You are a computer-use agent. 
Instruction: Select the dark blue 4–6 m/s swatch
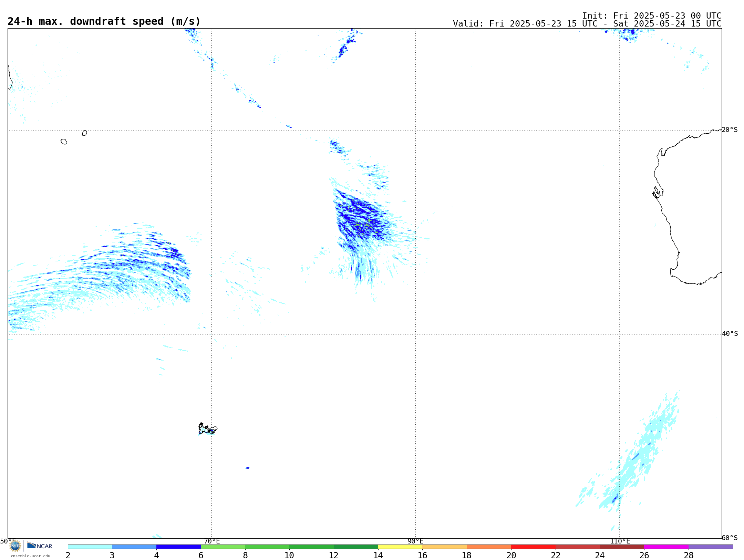click(x=178, y=547)
